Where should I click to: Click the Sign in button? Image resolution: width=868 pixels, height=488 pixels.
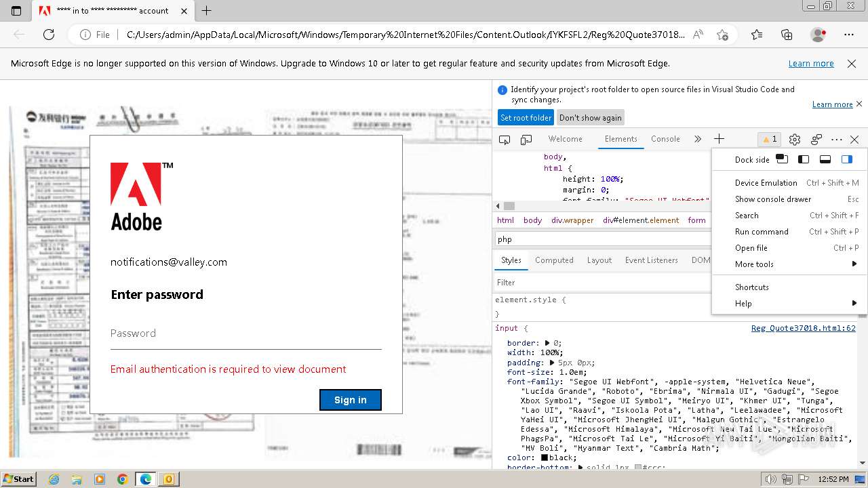pos(351,400)
